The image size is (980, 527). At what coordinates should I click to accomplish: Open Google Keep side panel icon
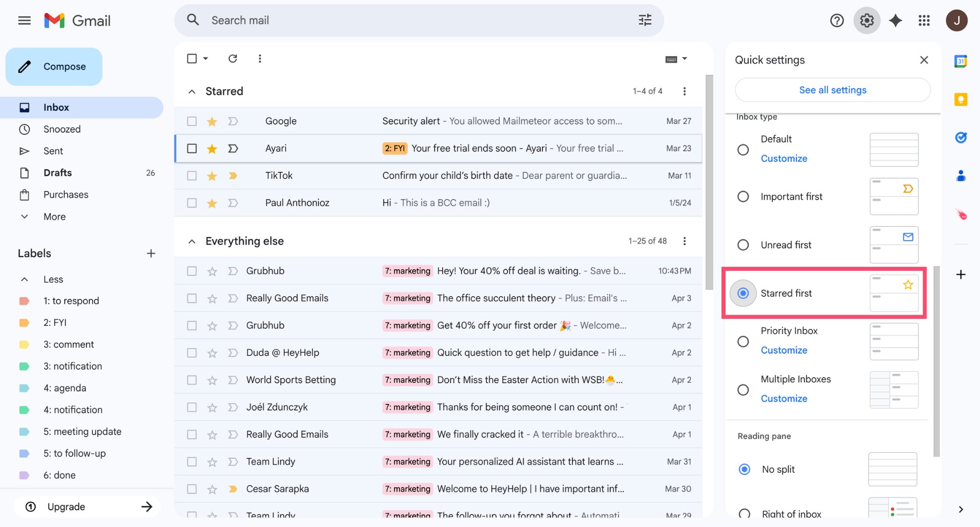960,100
